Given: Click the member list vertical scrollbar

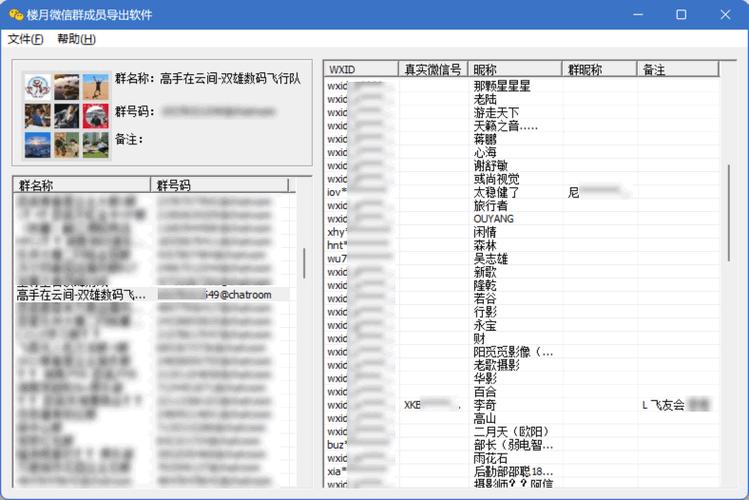Looking at the screenshot, I should coord(728,213).
